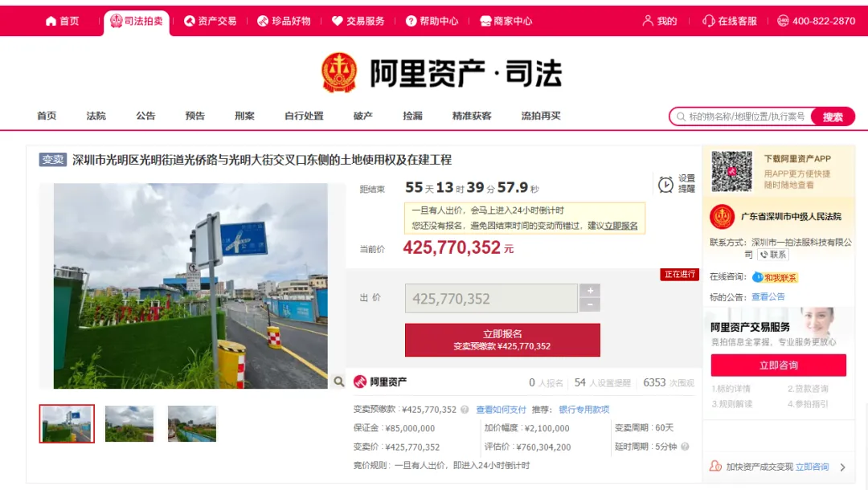This screenshot has width=868, height=490.
Task: Click the 和我联系 chat button
Action: click(775, 278)
